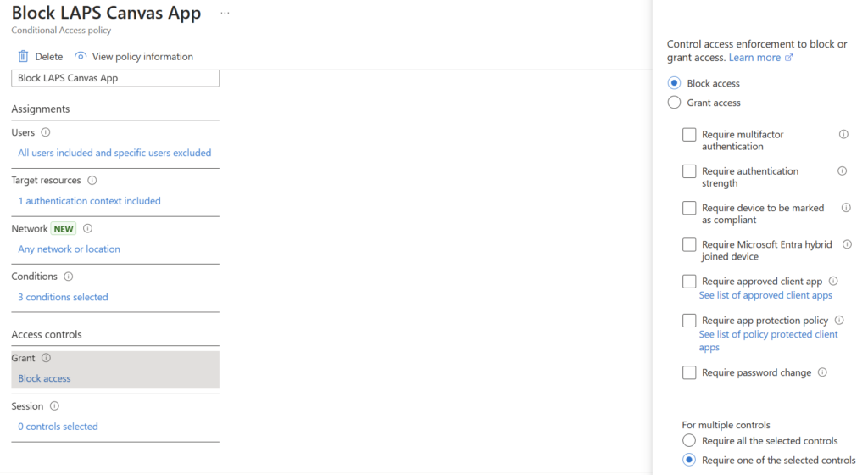Click the info icon beside Require multifactor authentication
Image resolution: width=868 pixels, height=475 pixels.
(843, 134)
